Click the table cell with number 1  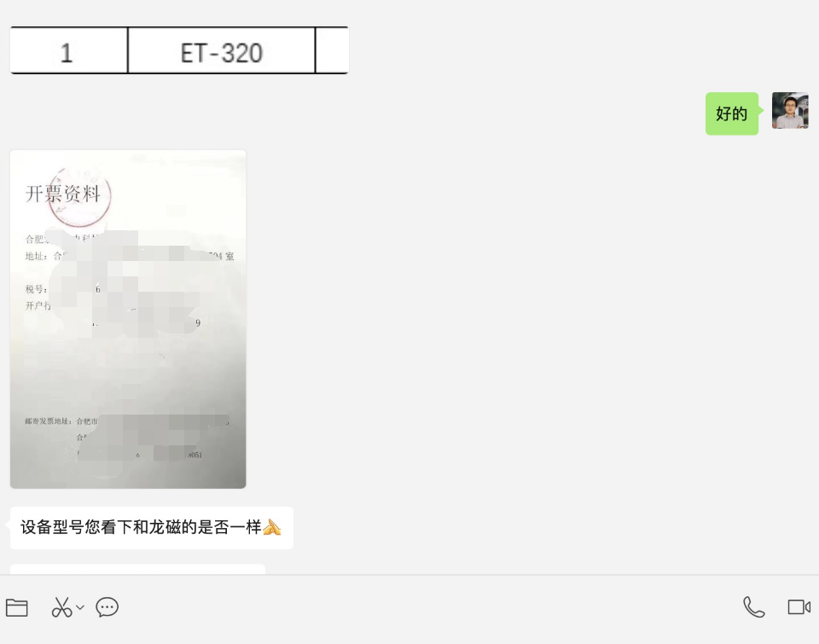point(68,50)
